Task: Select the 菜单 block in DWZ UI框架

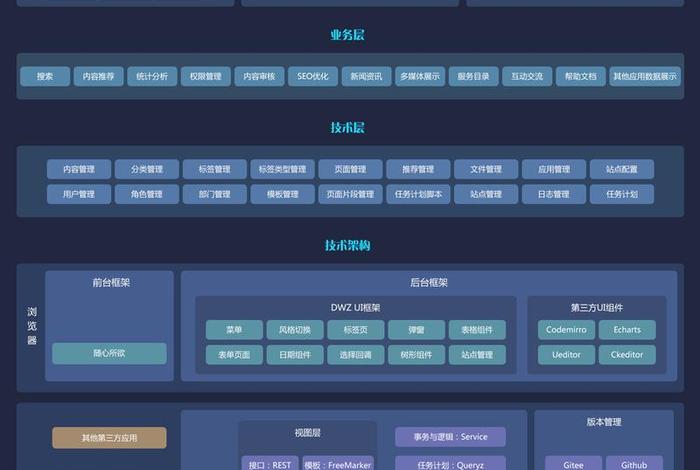Action: 234,330
